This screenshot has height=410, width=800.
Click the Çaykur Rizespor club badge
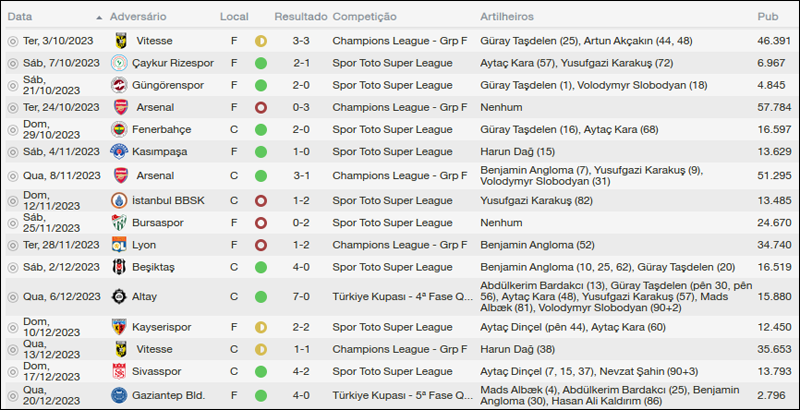(x=120, y=63)
